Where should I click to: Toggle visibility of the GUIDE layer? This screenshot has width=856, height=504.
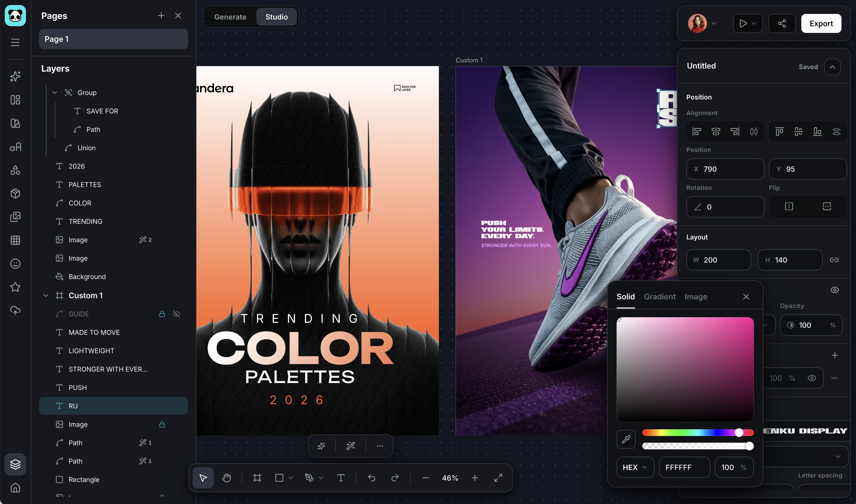coord(177,314)
